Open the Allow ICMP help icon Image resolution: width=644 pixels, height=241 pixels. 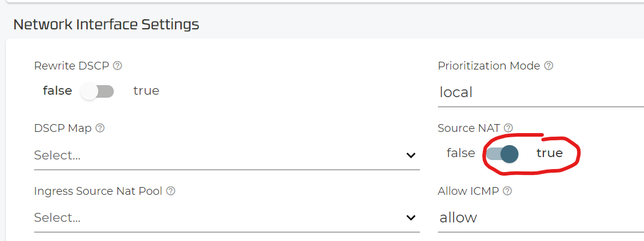pos(507,191)
